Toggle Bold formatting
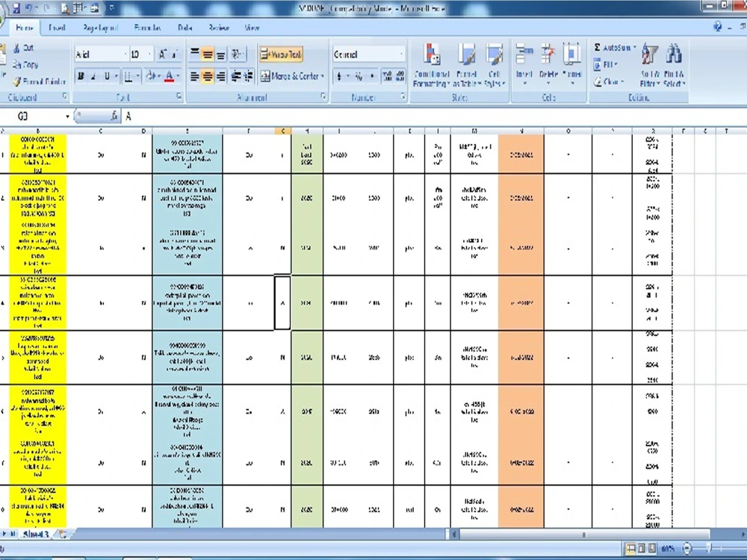The image size is (747, 560). pos(81,76)
